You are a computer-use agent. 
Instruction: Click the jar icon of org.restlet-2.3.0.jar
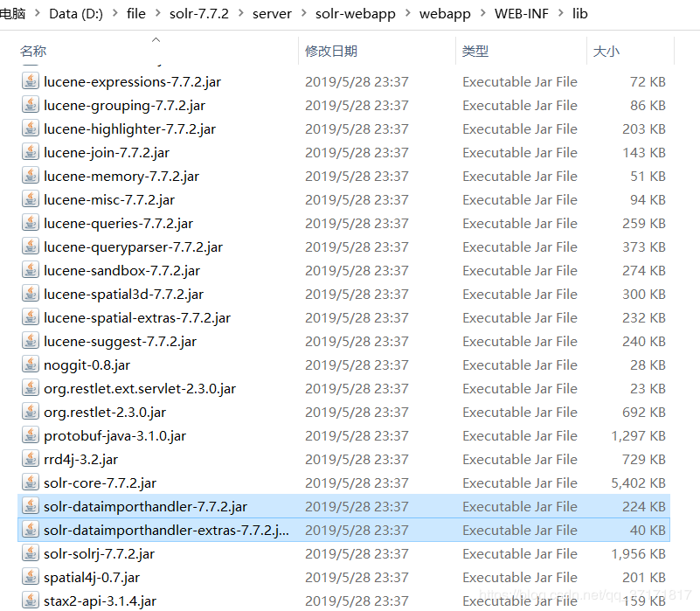(31, 413)
